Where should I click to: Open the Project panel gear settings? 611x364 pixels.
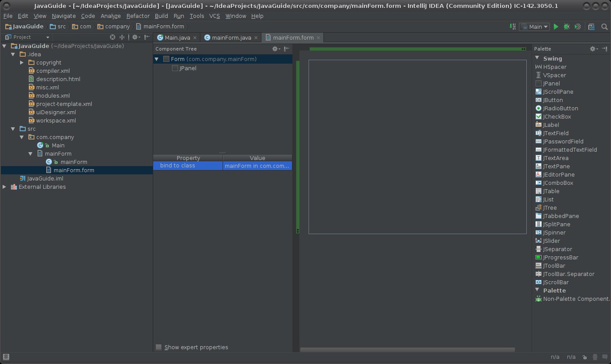136,37
